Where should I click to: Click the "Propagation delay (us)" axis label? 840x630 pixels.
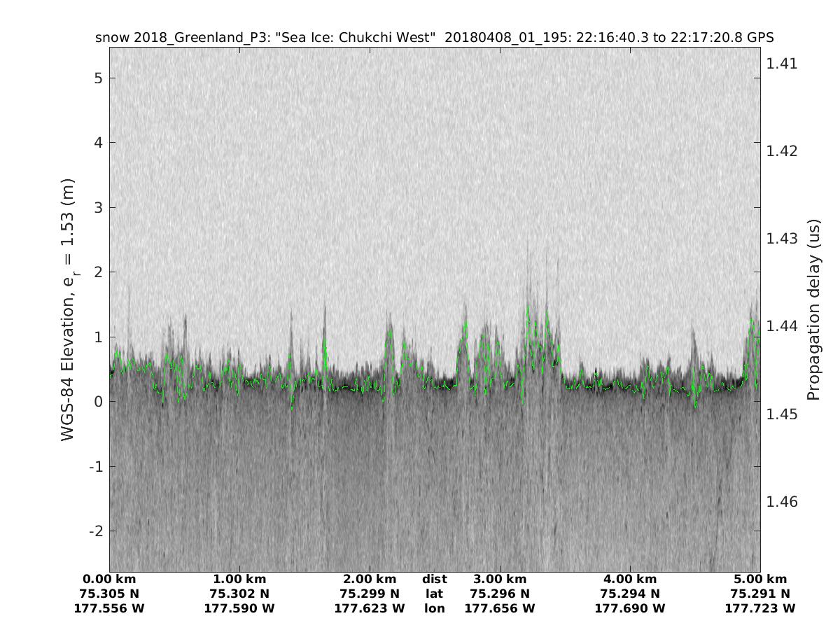pos(813,310)
